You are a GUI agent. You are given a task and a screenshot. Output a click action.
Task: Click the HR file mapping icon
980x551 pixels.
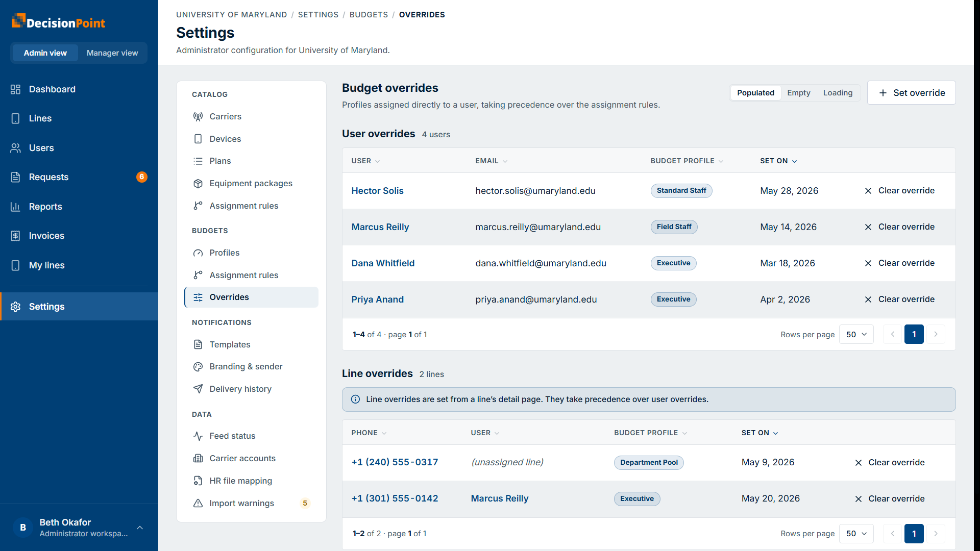tap(198, 481)
